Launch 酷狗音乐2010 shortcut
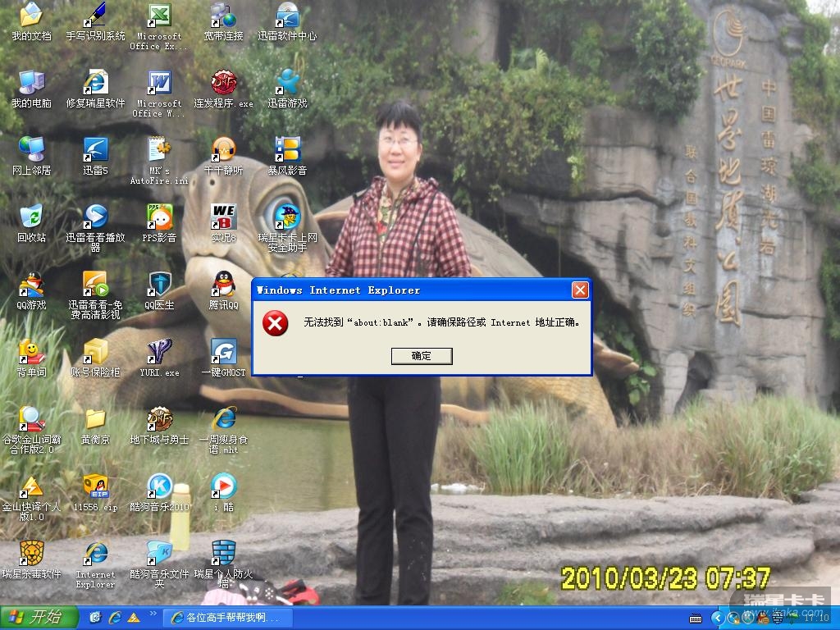The height and width of the screenshot is (630, 840). (159, 493)
